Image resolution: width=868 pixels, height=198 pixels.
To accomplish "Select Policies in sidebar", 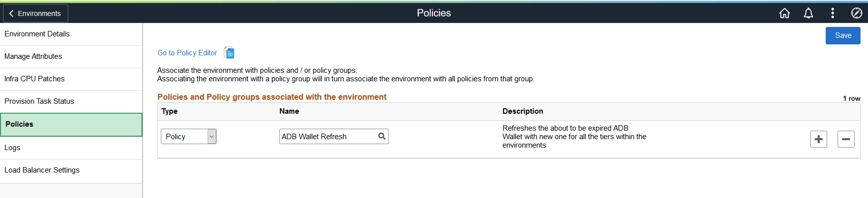I will coord(71,124).
